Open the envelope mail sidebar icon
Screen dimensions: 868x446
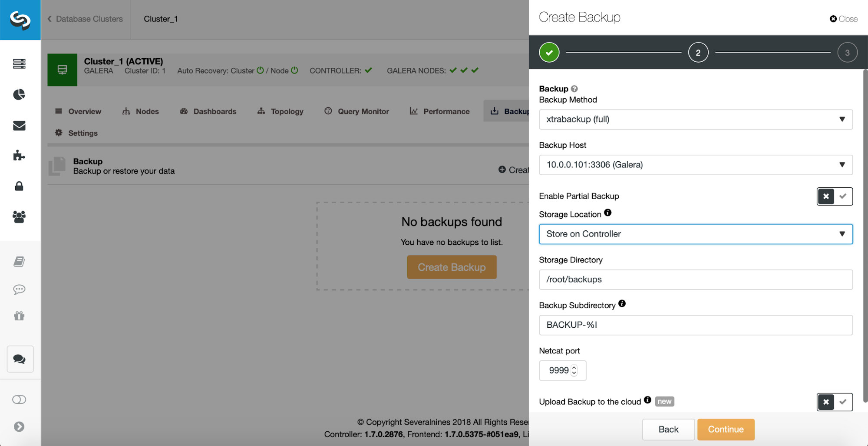tap(19, 126)
